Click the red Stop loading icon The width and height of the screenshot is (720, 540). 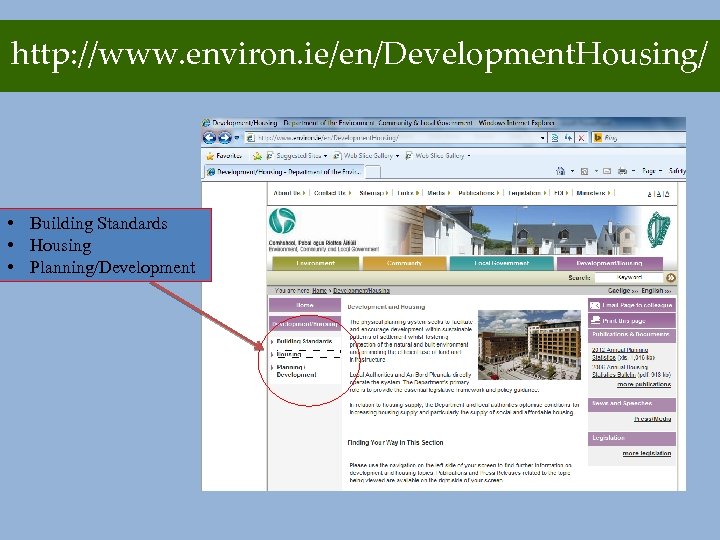[581, 138]
